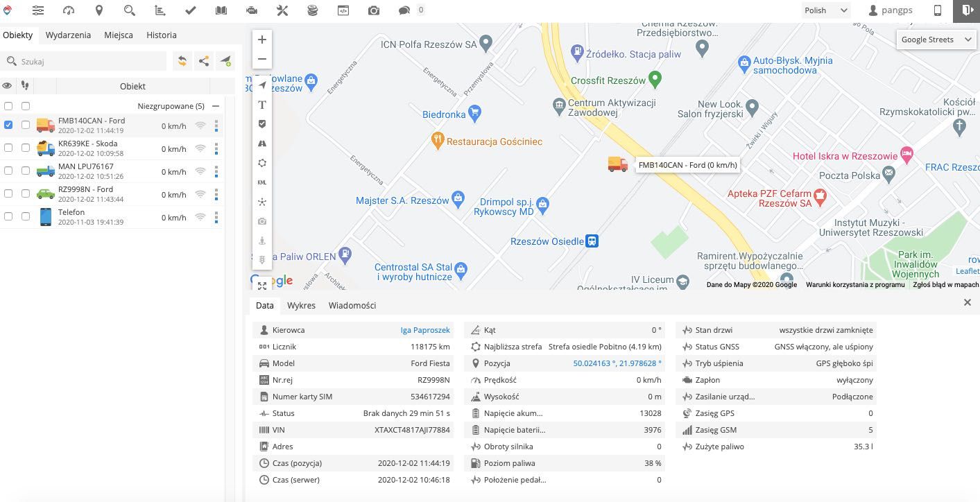The image size is (980, 502).
Task: Click the position coordinates link
Action: click(617, 363)
